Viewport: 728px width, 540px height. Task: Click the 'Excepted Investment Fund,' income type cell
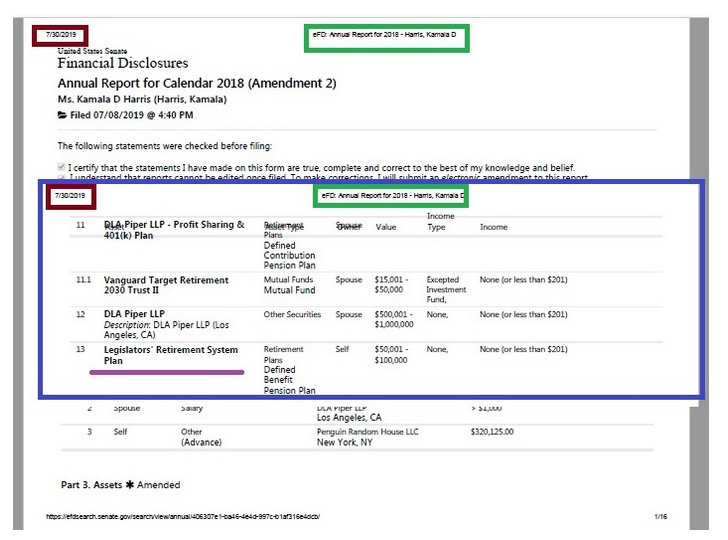coord(446,290)
